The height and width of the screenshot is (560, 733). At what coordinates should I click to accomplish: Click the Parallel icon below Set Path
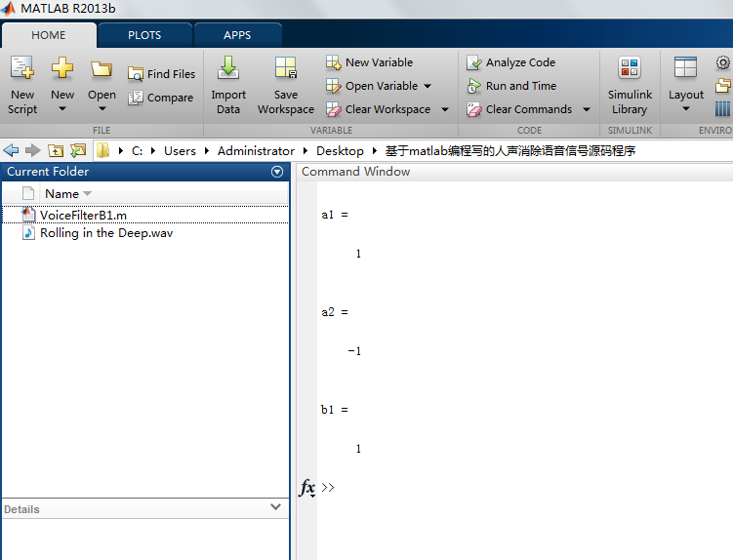(722, 109)
